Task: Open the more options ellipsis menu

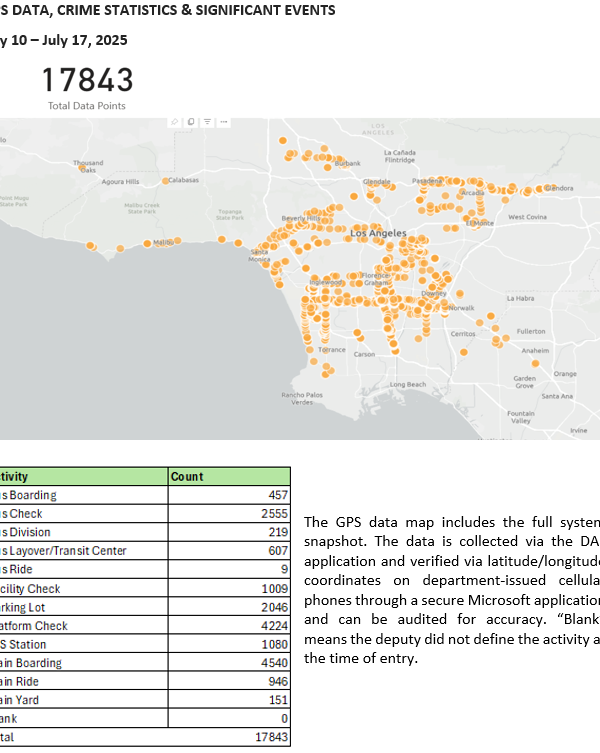Action: 223,121
